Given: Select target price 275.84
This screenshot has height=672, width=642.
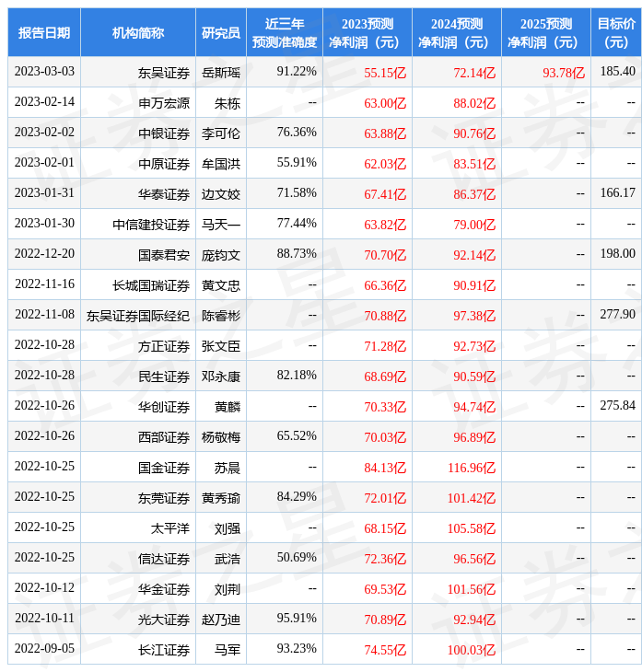Looking at the screenshot, I should pyautogui.click(x=617, y=405).
